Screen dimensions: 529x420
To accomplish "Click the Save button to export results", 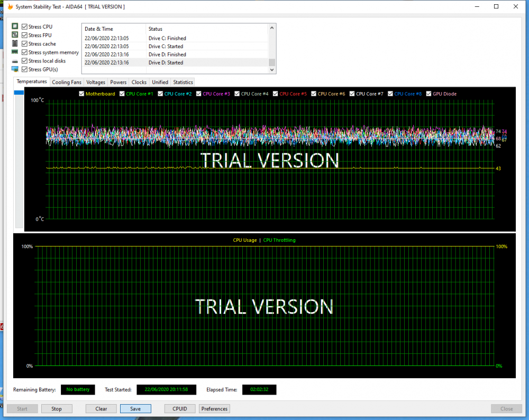I will 135,408.
